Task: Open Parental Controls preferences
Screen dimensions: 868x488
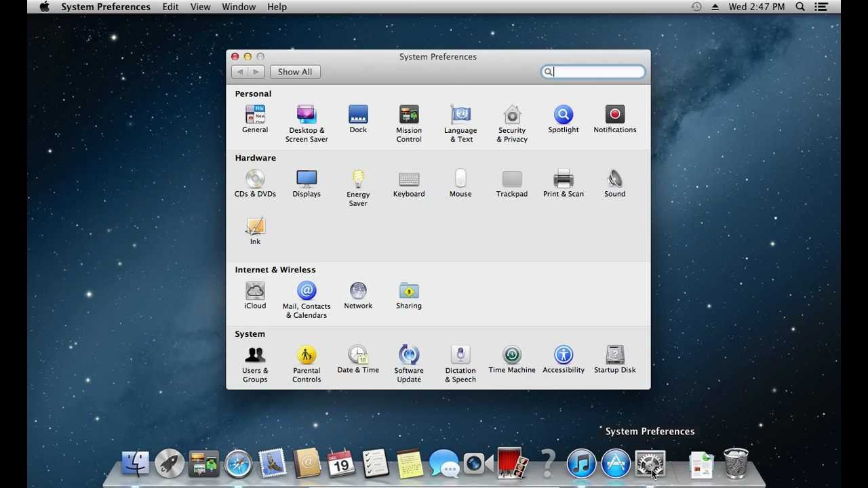Action: pos(307,364)
